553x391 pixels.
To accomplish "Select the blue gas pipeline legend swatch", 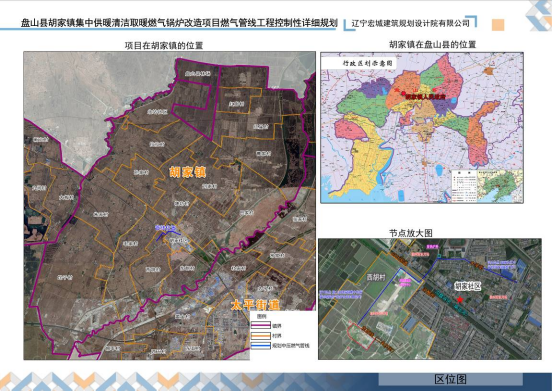I will [261, 346].
